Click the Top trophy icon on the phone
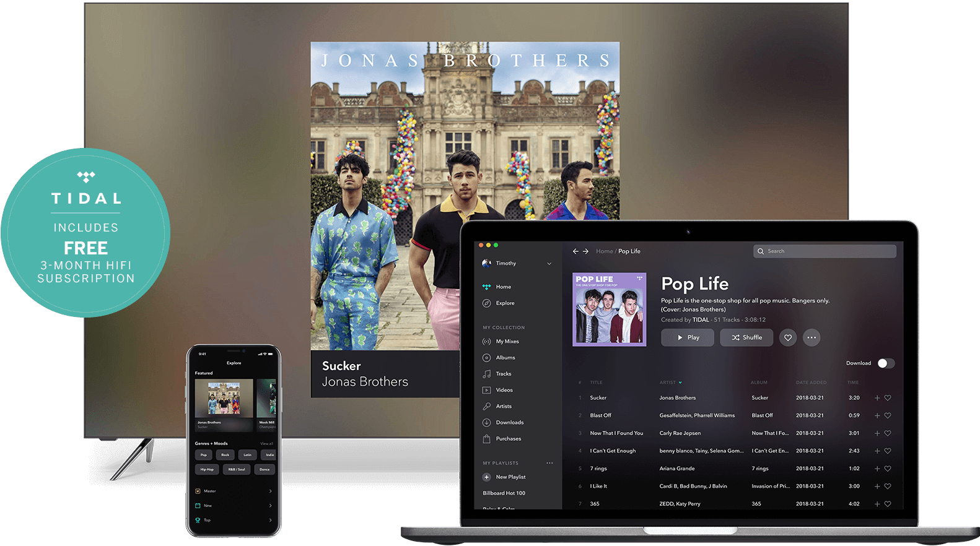 pyautogui.click(x=198, y=520)
